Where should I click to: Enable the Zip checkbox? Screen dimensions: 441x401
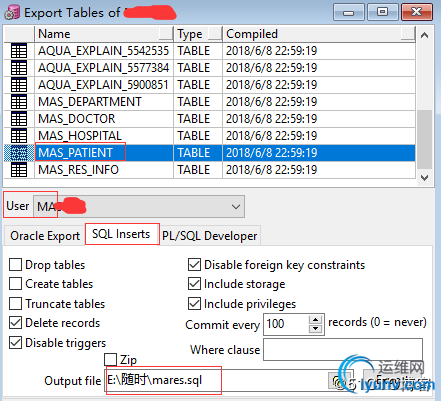pyautogui.click(x=110, y=360)
